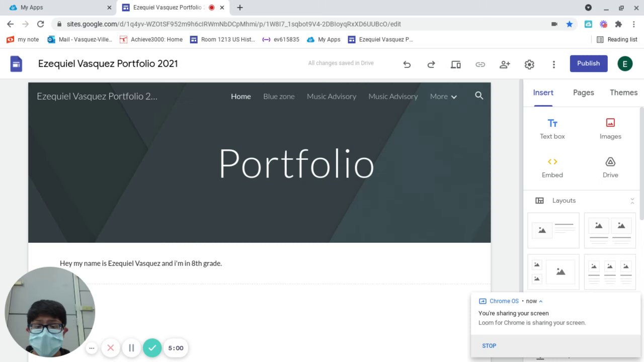The width and height of the screenshot is (644, 362).
Task: Click the copy published site link icon
Action: pyautogui.click(x=480, y=64)
